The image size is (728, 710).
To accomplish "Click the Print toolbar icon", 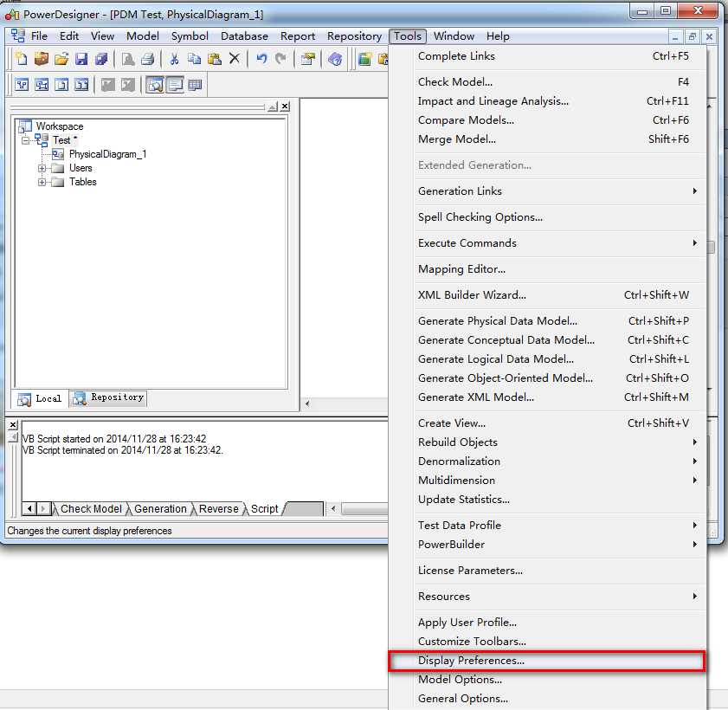I will click(148, 59).
